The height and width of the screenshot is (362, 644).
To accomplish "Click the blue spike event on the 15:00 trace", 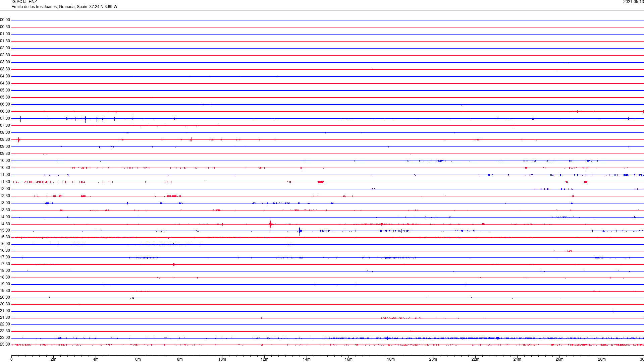I will (x=300, y=231).
